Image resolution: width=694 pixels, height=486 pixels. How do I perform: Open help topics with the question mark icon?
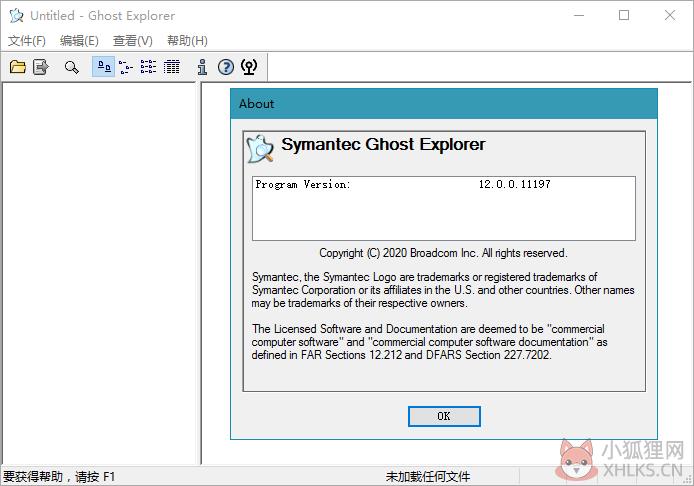pos(226,67)
